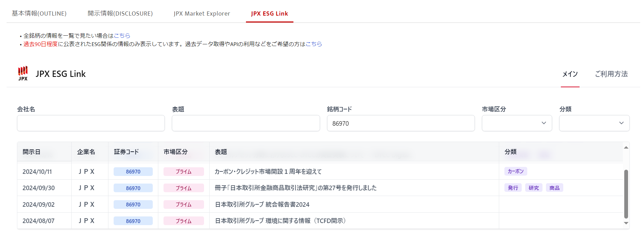Click 86970 code badge in 2024/09/30 row
Screen dimensions: 644x240
tap(133, 188)
